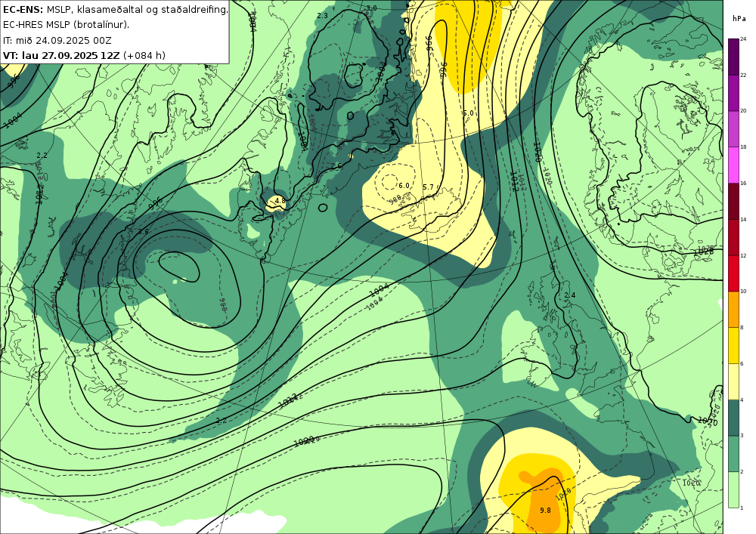Viewport: 756px width, 534px height.
Task: Click the spread value '5.7' on the map
Action: click(x=428, y=187)
